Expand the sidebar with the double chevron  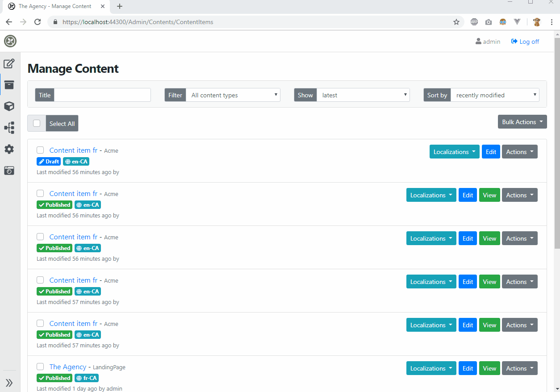[9, 383]
